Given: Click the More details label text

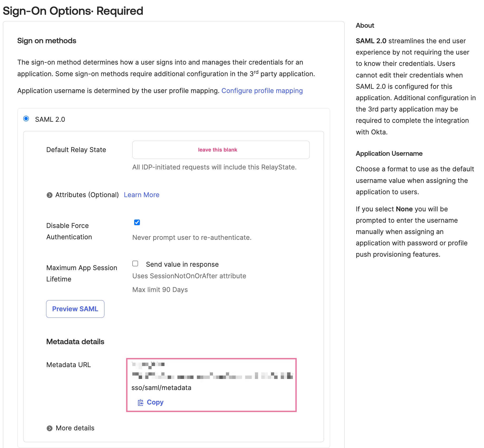Looking at the screenshot, I should 75,428.
